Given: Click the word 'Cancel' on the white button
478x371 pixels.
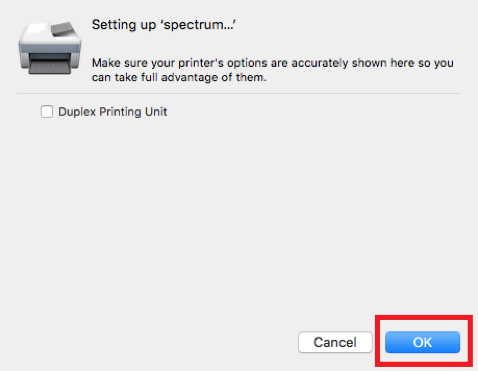Looking at the screenshot, I should [x=335, y=342].
